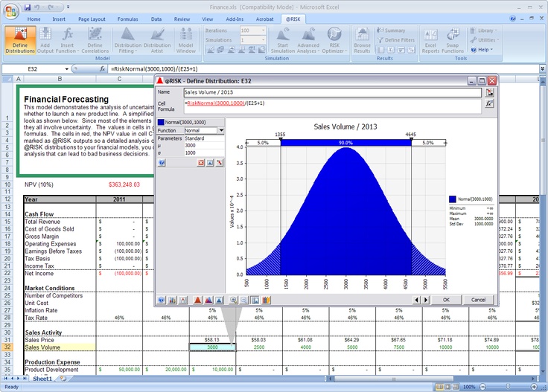Click the Parameters Standard field
This screenshot has width=548, height=392.
204,138
